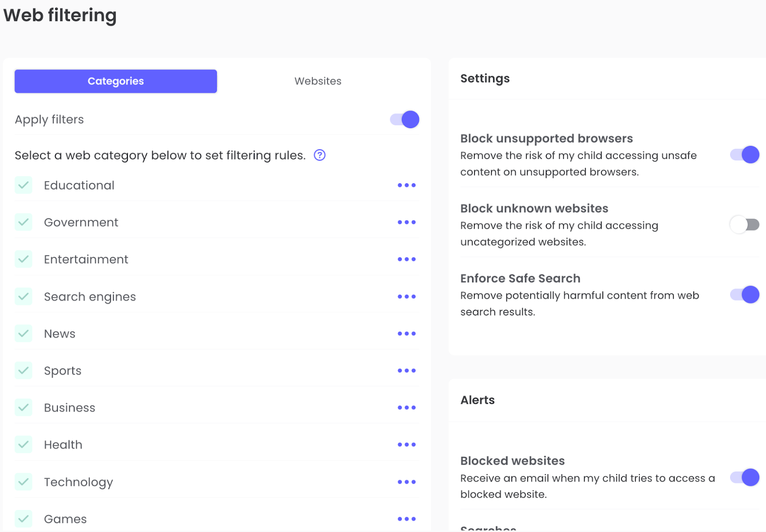Open the three-dot menu for Educational
766x532 pixels.
[x=406, y=185]
